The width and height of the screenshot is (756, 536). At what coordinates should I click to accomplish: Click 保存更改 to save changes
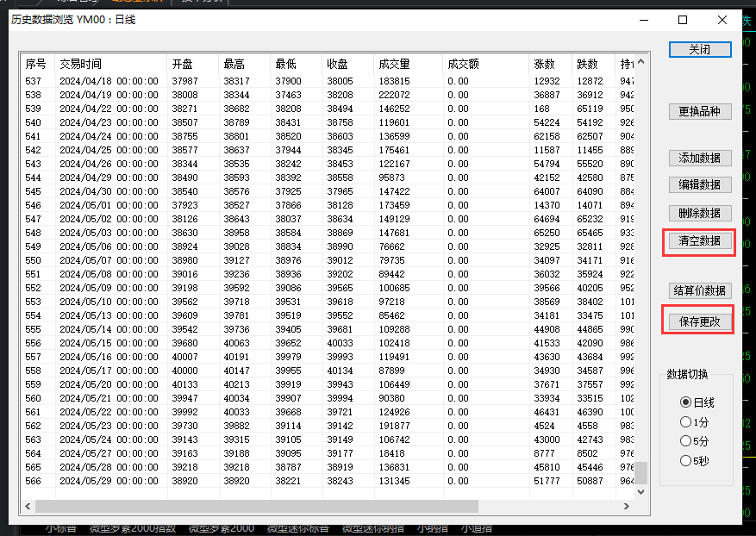coord(700,321)
